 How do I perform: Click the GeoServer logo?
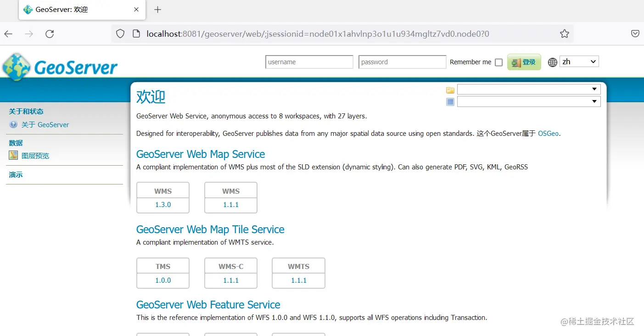[60, 67]
